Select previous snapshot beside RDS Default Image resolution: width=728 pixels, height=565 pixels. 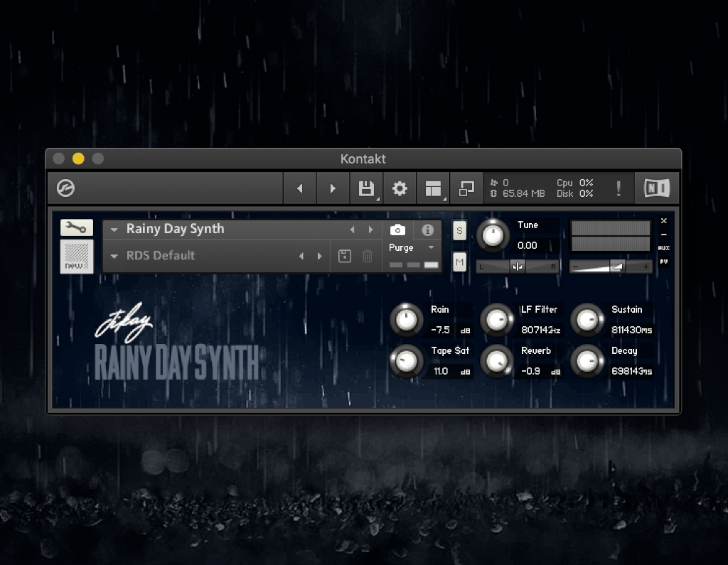click(x=301, y=256)
